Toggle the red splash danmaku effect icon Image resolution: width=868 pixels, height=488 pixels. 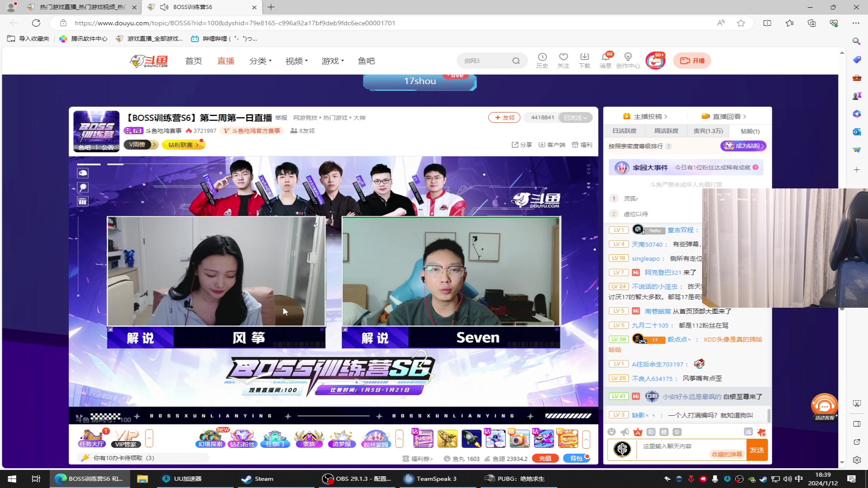point(761,432)
